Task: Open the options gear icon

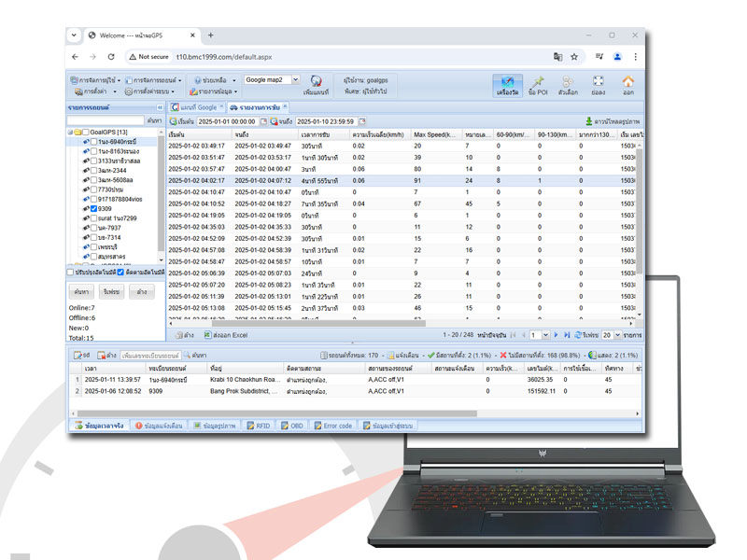Action: coord(568,81)
